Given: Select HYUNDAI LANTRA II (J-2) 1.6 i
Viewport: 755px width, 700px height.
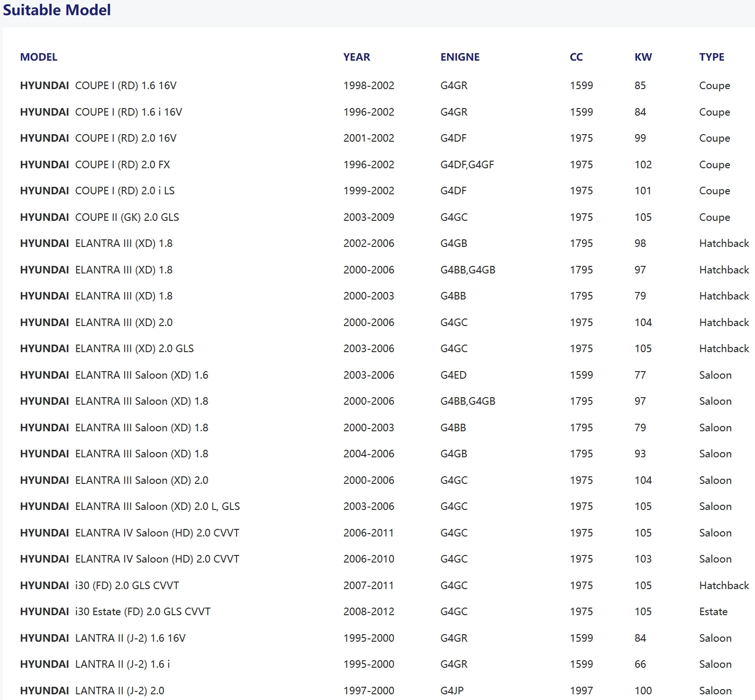Looking at the screenshot, I should [95, 664].
